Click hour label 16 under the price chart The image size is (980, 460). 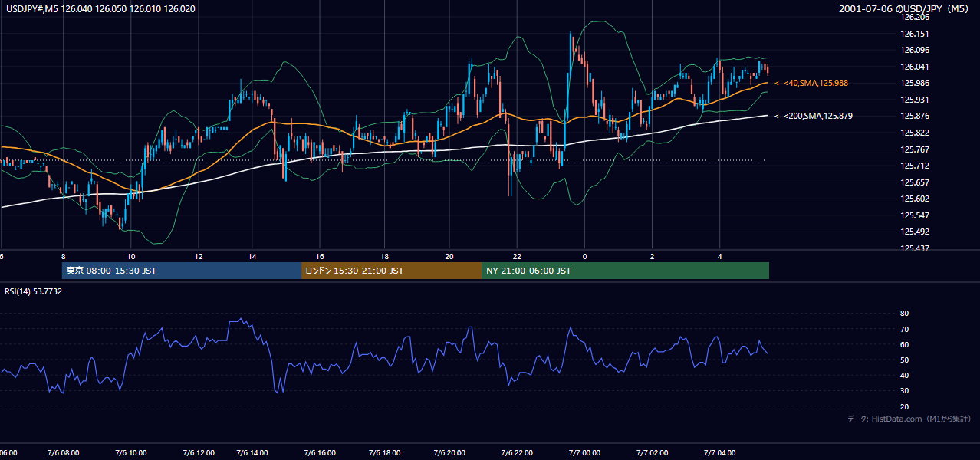click(320, 256)
